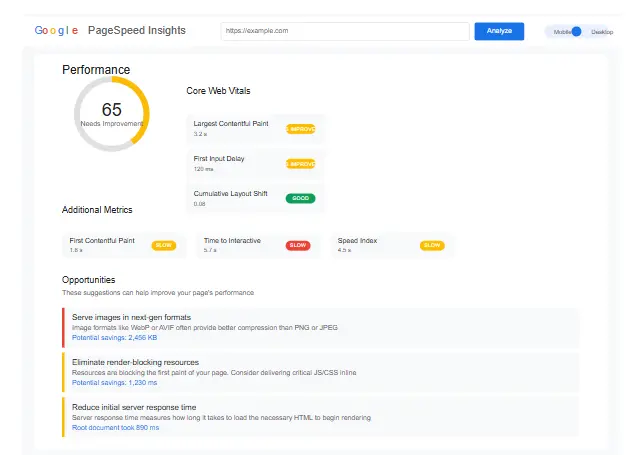Click the Additional Metrics heading

pyautogui.click(x=97, y=210)
